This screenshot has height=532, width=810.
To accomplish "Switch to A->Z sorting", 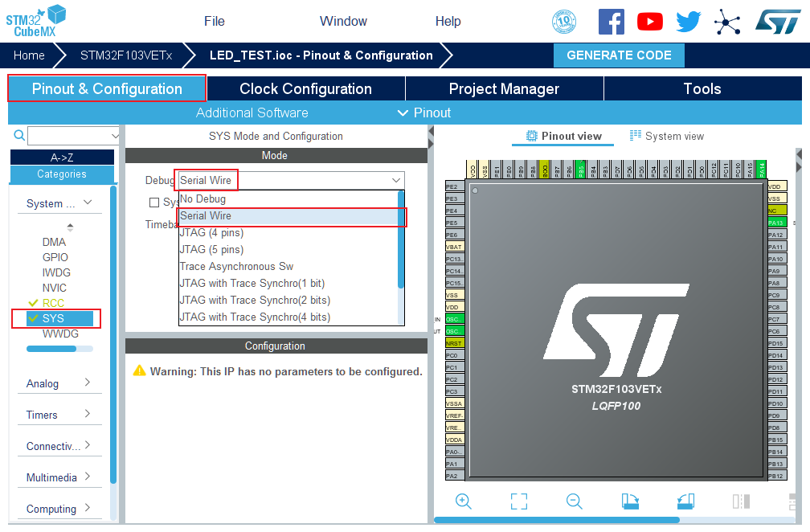I will click(62, 158).
